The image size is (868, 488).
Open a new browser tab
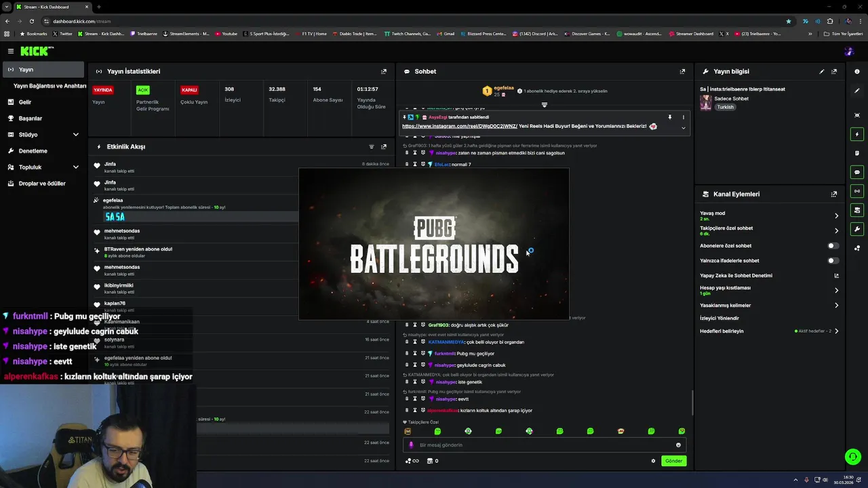coord(98,7)
